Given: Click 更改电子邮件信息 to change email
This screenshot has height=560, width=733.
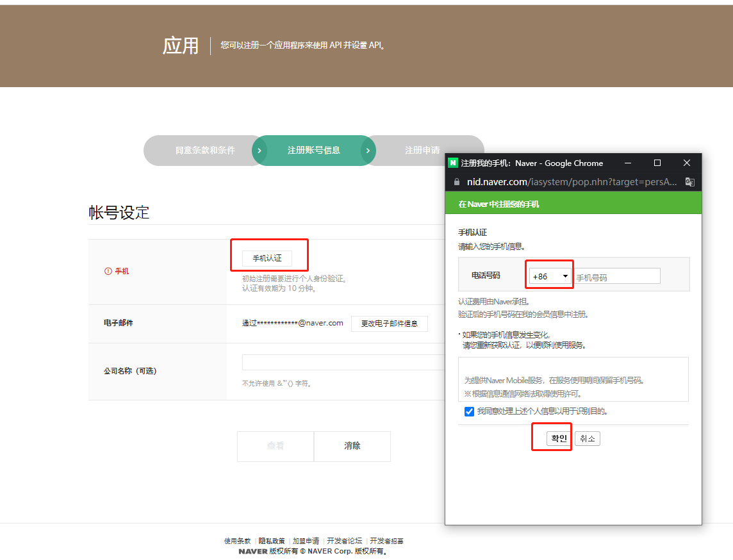Looking at the screenshot, I should 390,324.
